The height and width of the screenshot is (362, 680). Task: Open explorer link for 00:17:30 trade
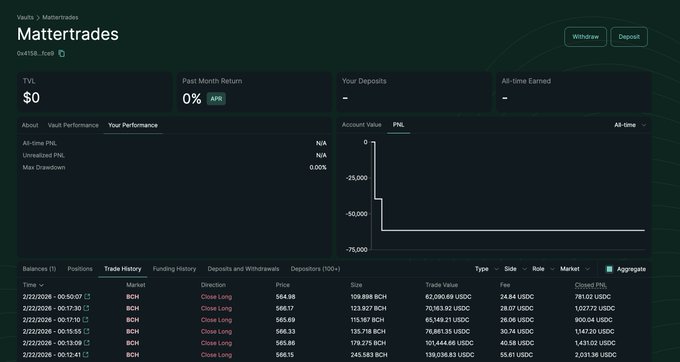(86, 308)
